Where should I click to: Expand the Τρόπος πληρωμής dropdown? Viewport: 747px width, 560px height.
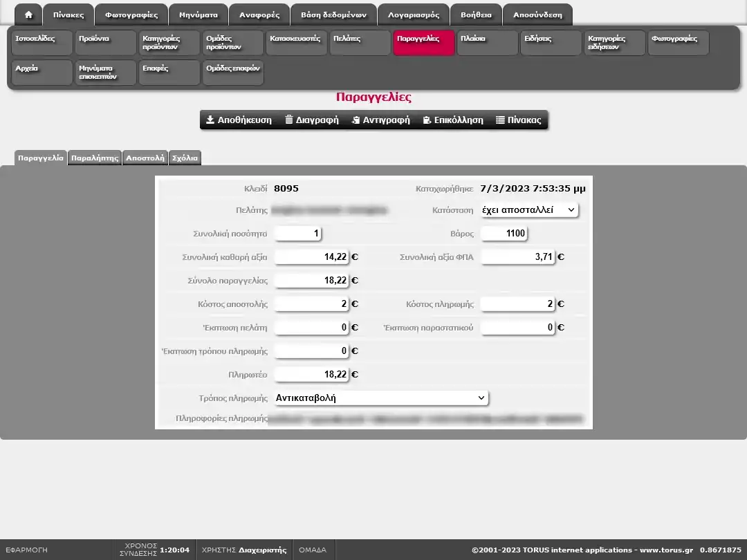(381, 398)
